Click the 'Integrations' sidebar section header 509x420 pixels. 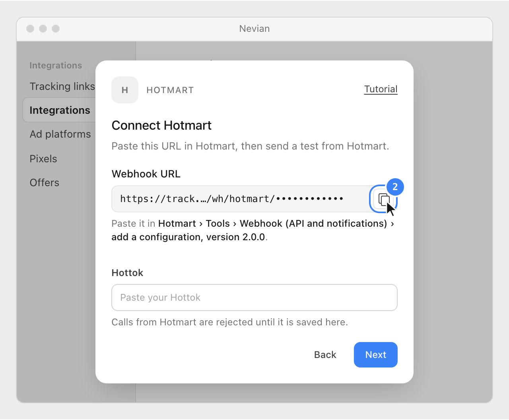click(56, 66)
